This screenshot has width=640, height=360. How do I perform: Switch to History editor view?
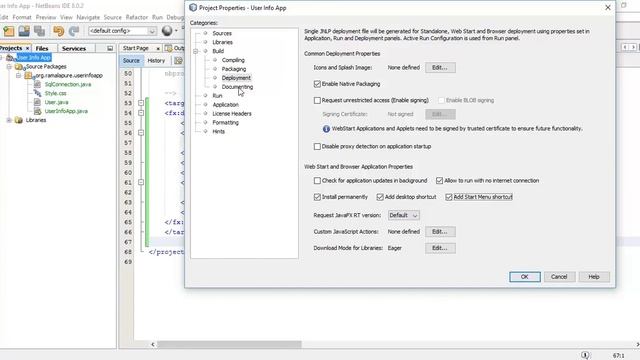click(156, 61)
